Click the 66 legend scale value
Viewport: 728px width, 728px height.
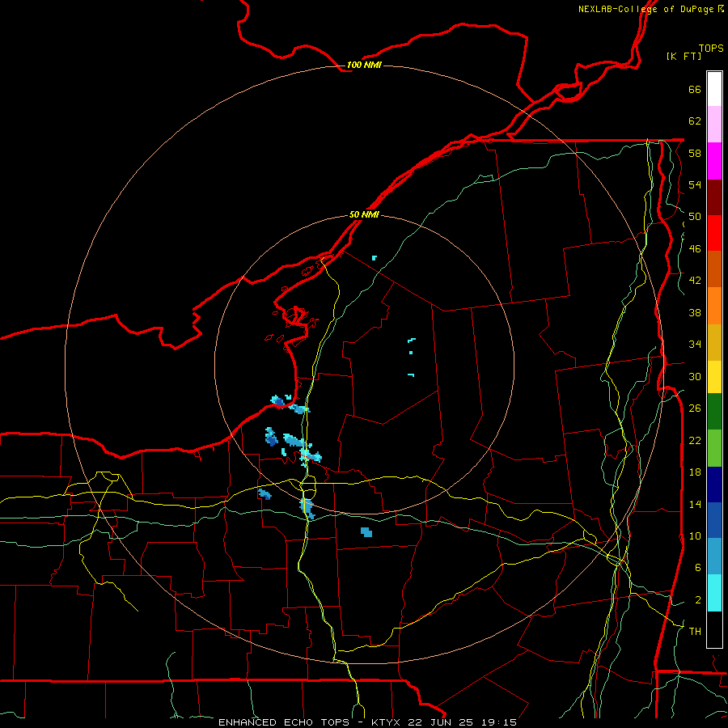(x=695, y=89)
